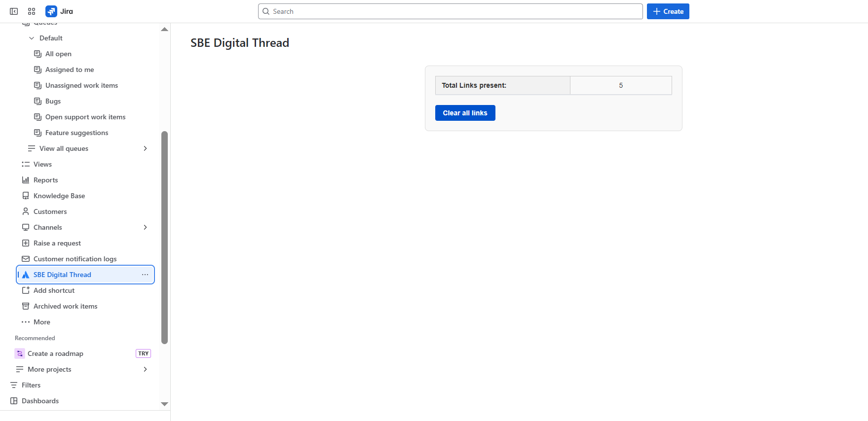Expand the Channels submenu arrow

point(145,227)
